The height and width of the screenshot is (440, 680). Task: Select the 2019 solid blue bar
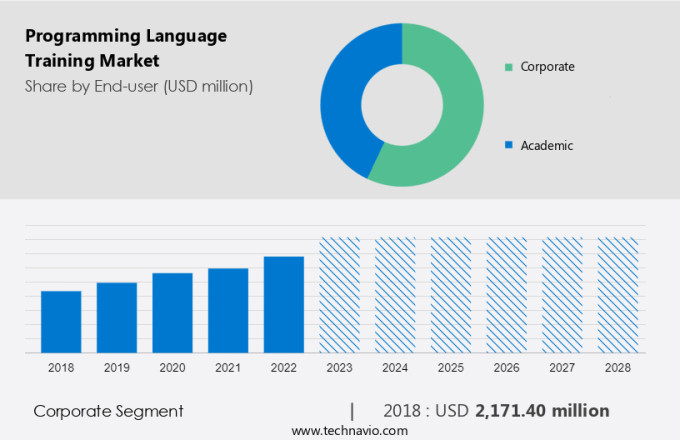[x=117, y=317]
